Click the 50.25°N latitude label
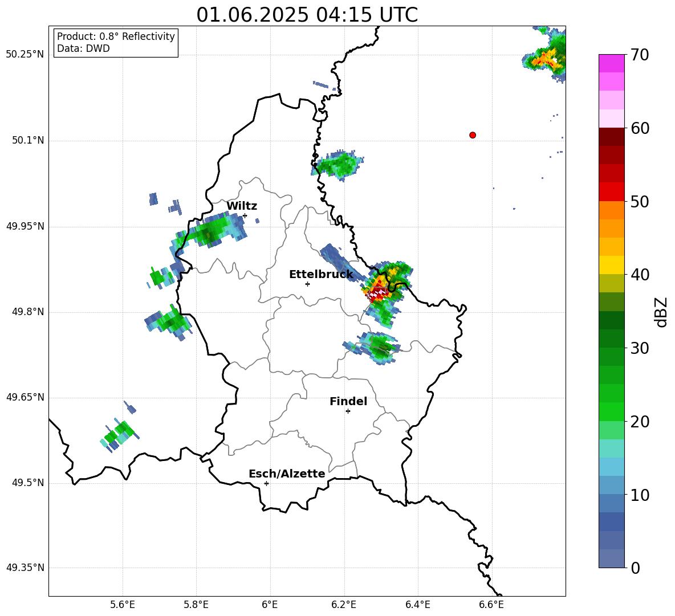The height and width of the screenshot is (616, 675). pos(25,55)
